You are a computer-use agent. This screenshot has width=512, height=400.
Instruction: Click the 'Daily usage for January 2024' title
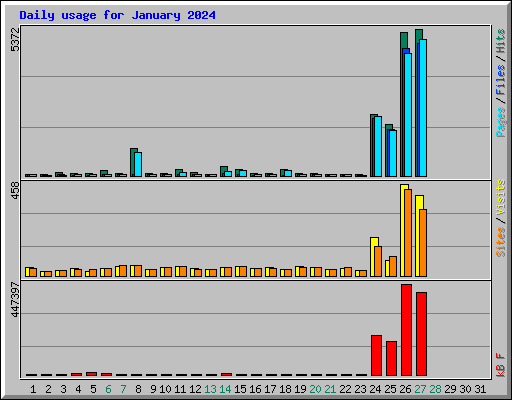pos(117,15)
